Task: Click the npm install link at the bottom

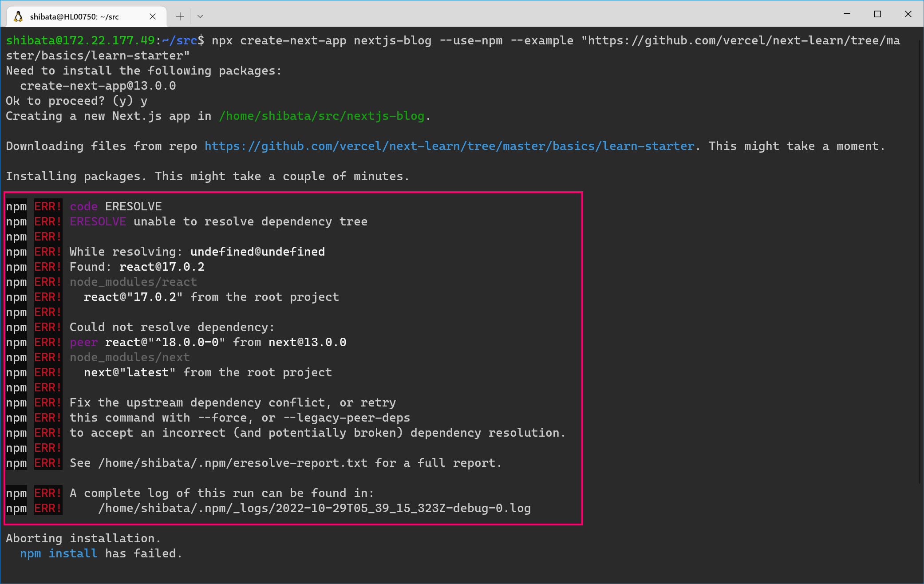Action: [x=58, y=553]
